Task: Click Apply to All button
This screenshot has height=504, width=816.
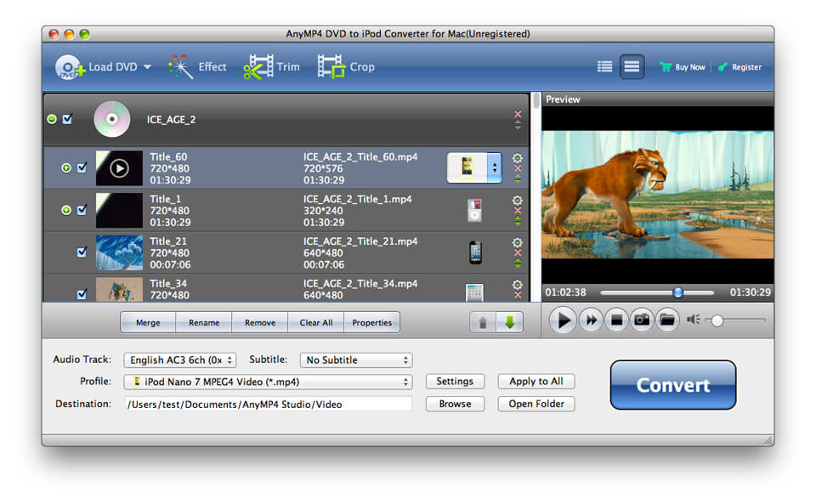Action: pos(536,382)
